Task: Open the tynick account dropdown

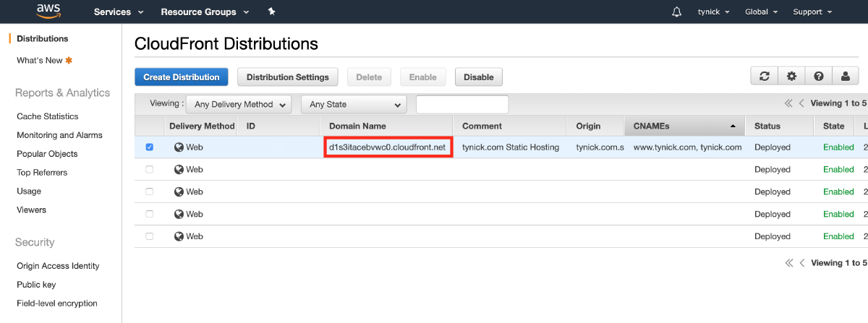Action: (713, 12)
